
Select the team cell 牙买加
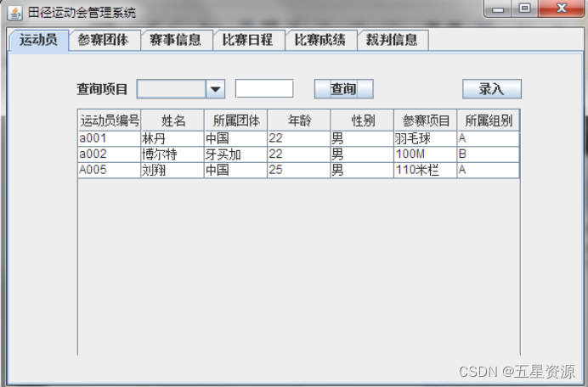[236, 154]
